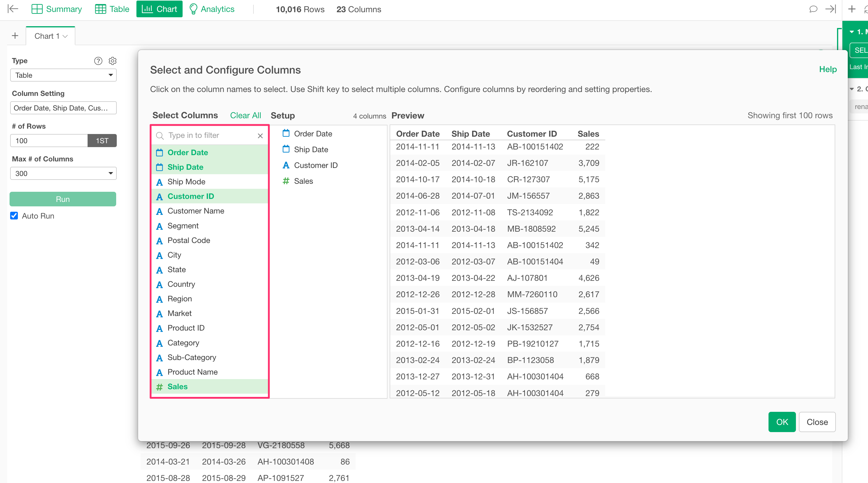
Task: Collapse step 2 in the right panel
Action: 852,89
